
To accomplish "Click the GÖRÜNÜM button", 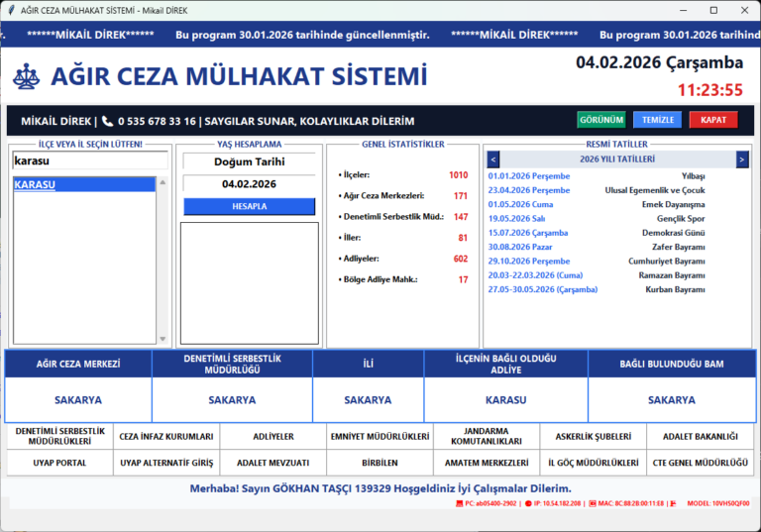I will tap(601, 120).
